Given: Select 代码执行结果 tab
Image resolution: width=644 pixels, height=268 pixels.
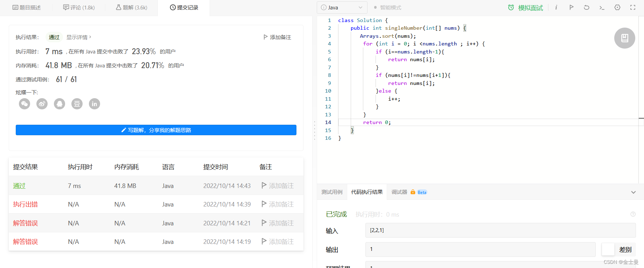Looking at the screenshot, I should (x=367, y=192).
